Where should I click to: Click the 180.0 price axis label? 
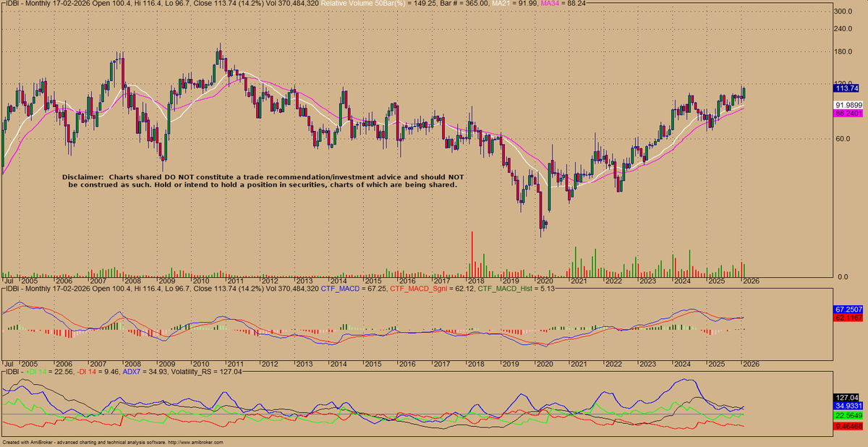click(845, 51)
